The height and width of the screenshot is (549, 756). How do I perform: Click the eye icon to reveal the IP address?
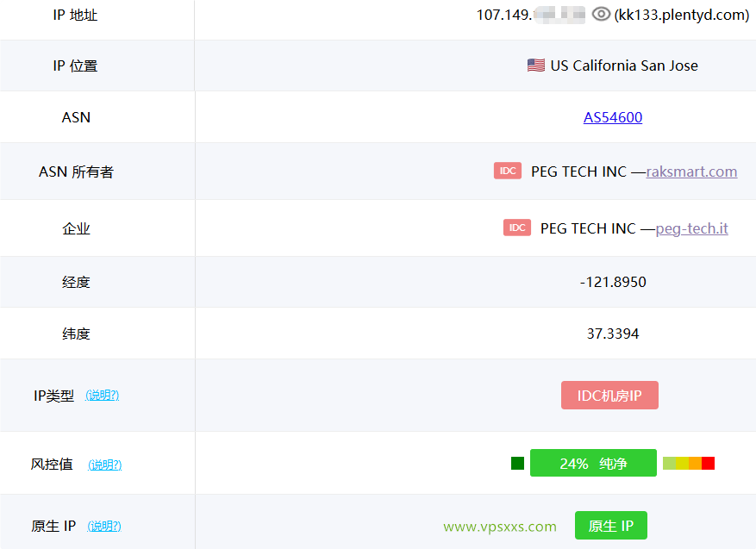tap(601, 14)
